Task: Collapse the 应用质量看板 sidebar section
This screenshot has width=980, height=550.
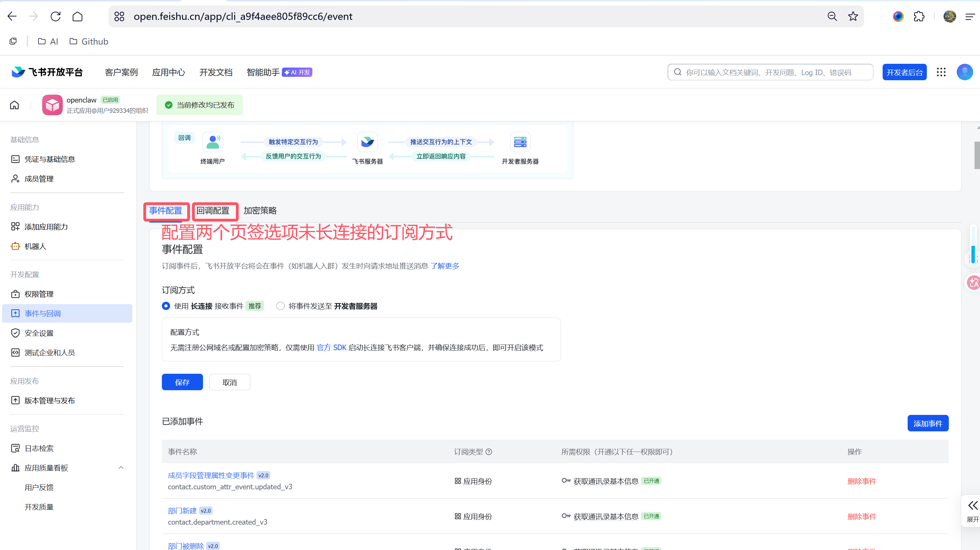Action: (121, 468)
